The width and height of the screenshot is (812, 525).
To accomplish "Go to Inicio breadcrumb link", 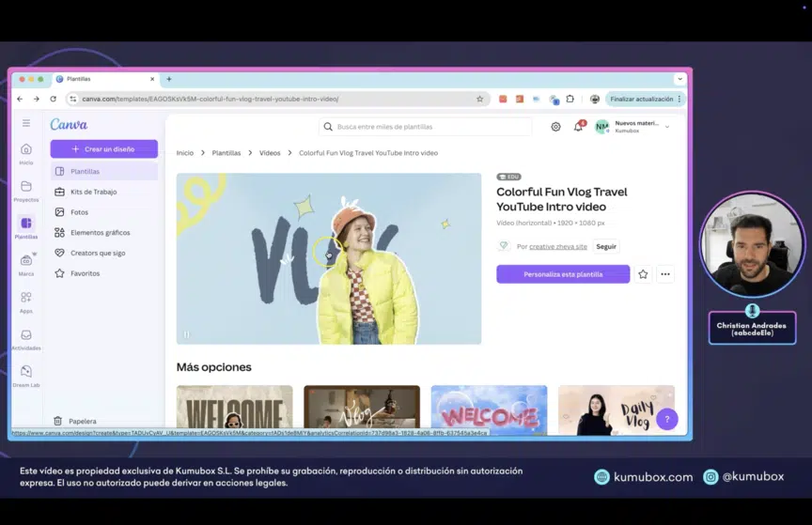I will coord(185,153).
